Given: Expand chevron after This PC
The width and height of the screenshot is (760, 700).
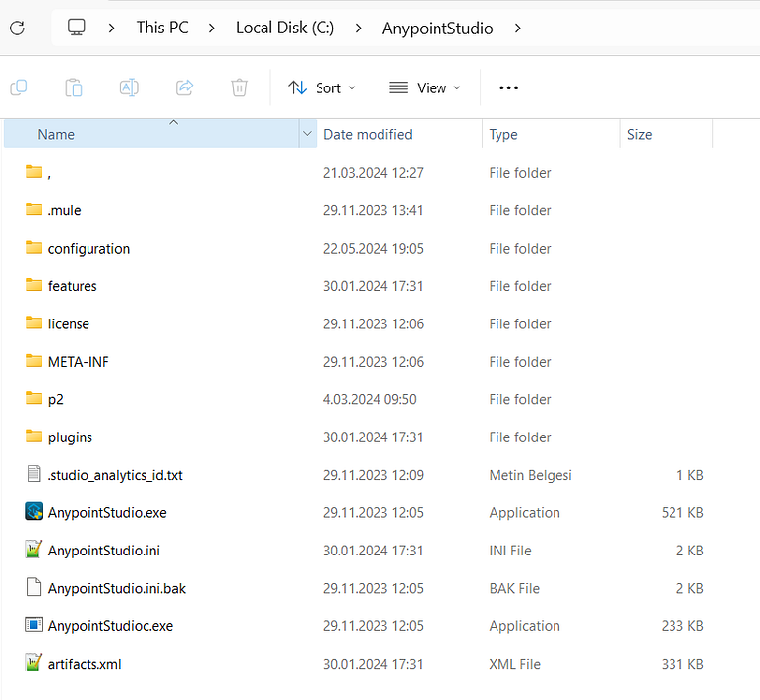Looking at the screenshot, I should pos(211,29).
